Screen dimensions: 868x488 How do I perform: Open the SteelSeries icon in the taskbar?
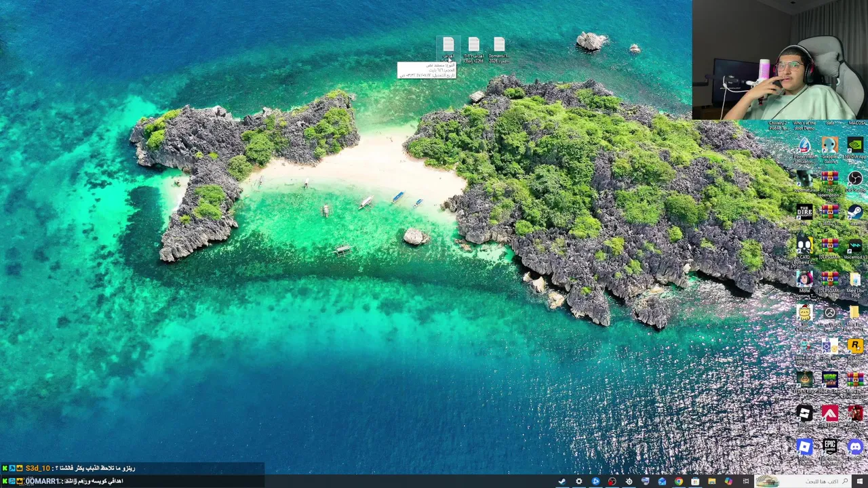pos(629,481)
